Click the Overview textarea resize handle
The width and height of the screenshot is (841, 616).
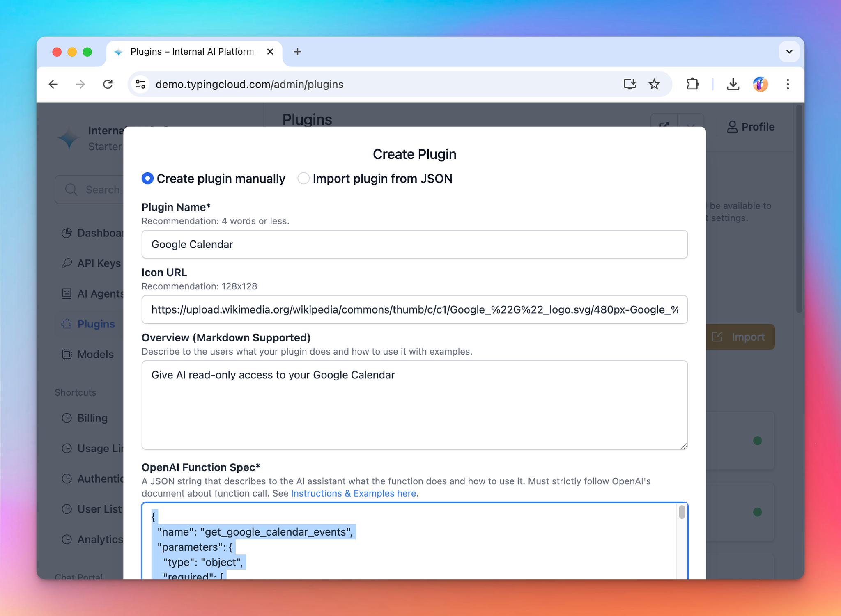pyautogui.click(x=683, y=446)
